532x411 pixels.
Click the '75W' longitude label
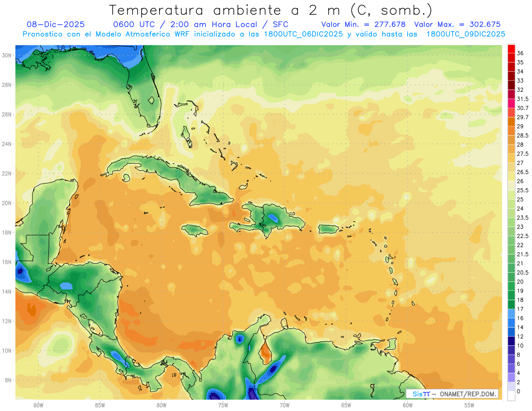point(223,406)
